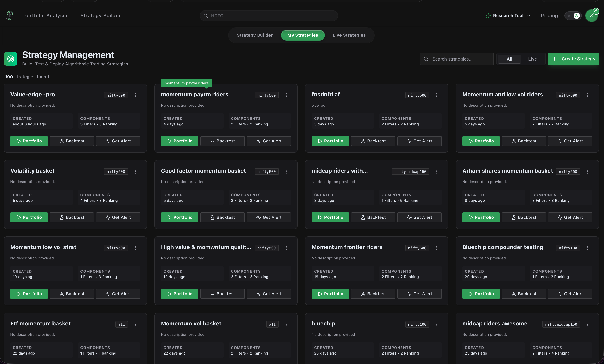Open Portfolio for Value-edge -pro
This screenshot has height=364, width=604.
[x=29, y=141]
